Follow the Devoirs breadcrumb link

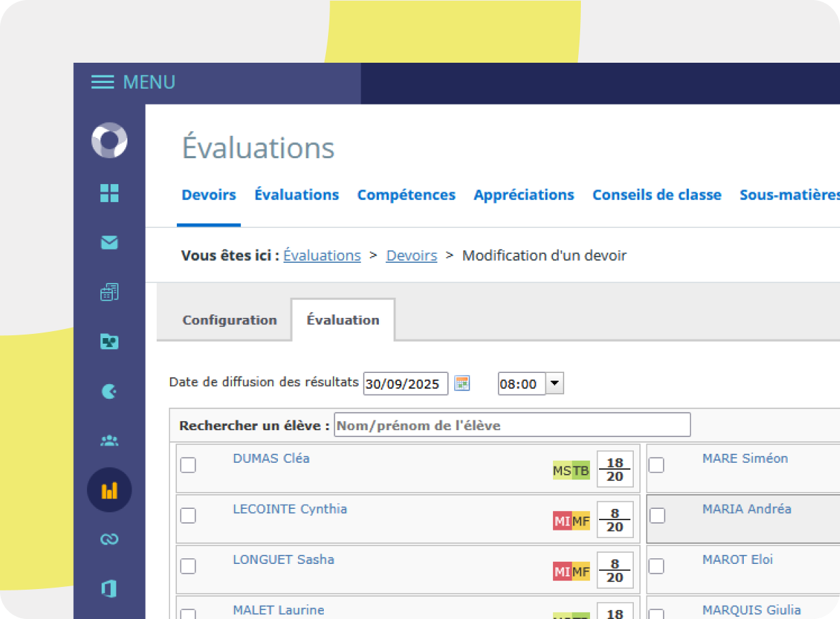[412, 256]
